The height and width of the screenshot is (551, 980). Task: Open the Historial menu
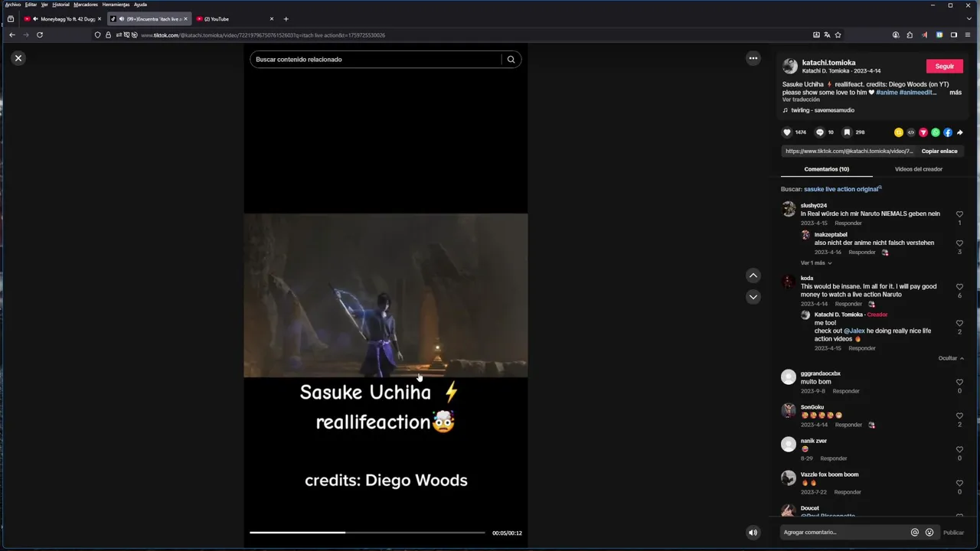(60, 5)
